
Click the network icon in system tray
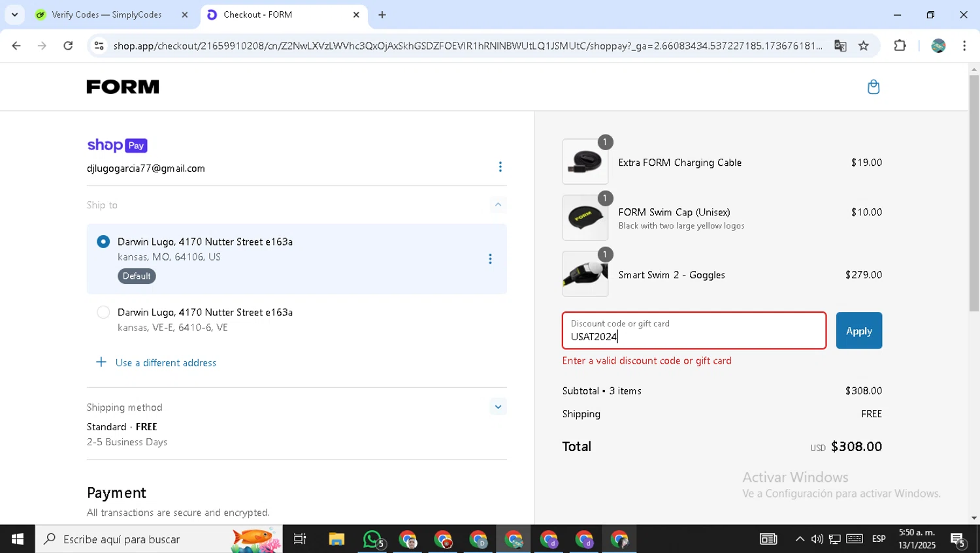click(835, 539)
